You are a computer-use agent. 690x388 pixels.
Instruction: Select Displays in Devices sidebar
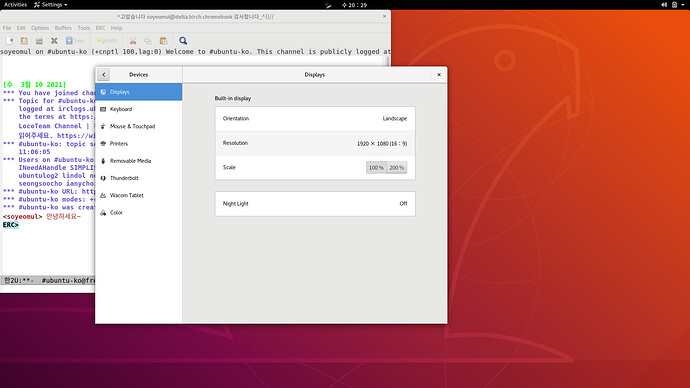tap(139, 92)
